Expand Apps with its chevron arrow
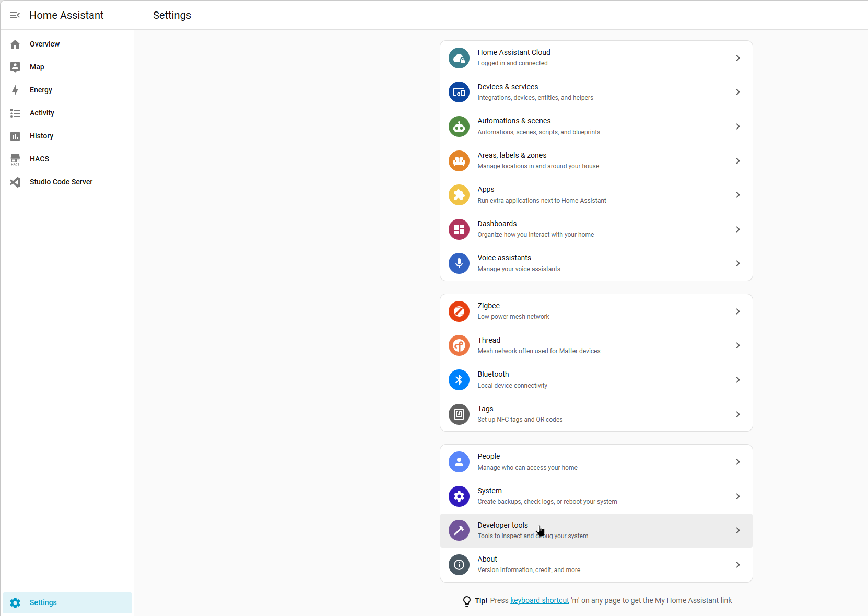Screen dimensions: 868x616 [738, 195]
